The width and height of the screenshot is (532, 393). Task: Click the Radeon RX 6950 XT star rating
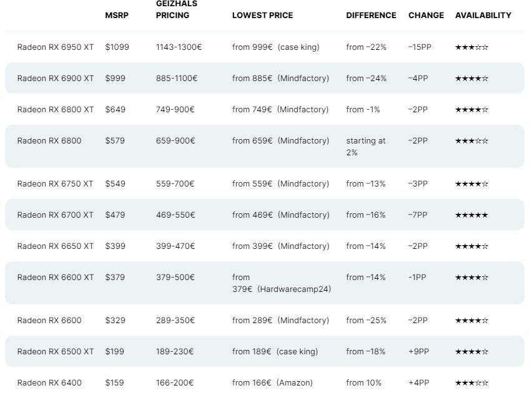pyautogui.click(x=471, y=47)
